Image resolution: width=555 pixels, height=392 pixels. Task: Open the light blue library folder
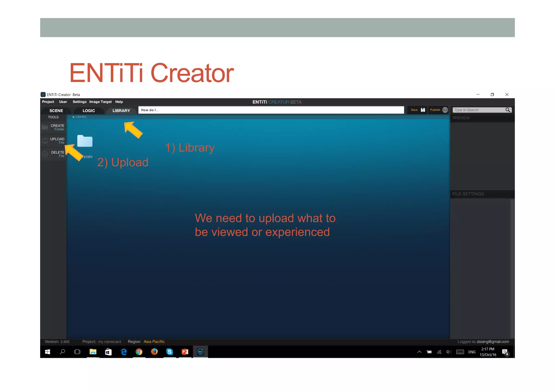[x=85, y=141]
